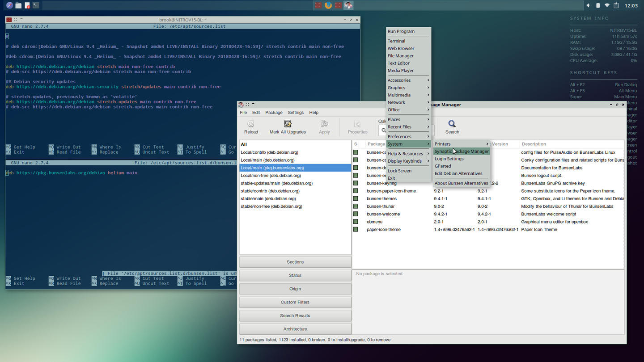Click the Custom Filters button
644x362 pixels.
click(x=295, y=302)
